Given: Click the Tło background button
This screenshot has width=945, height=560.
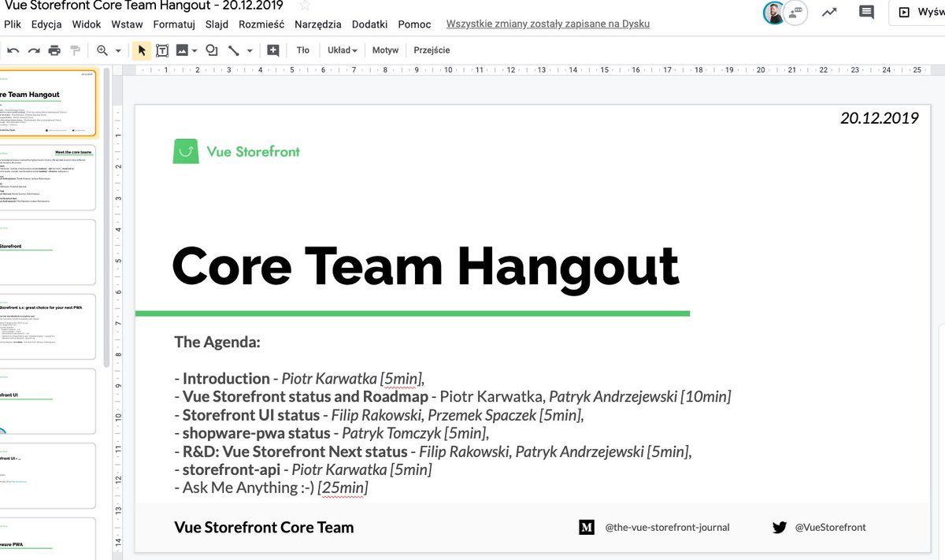Looking at the screenshot, I should [x=303, y=50].
